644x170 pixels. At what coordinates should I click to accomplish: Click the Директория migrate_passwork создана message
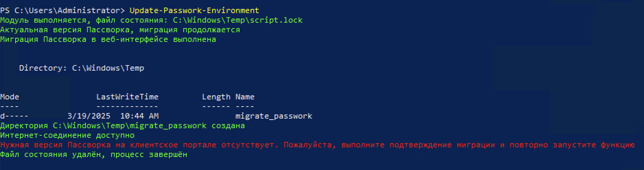click(x=122, y=126)
